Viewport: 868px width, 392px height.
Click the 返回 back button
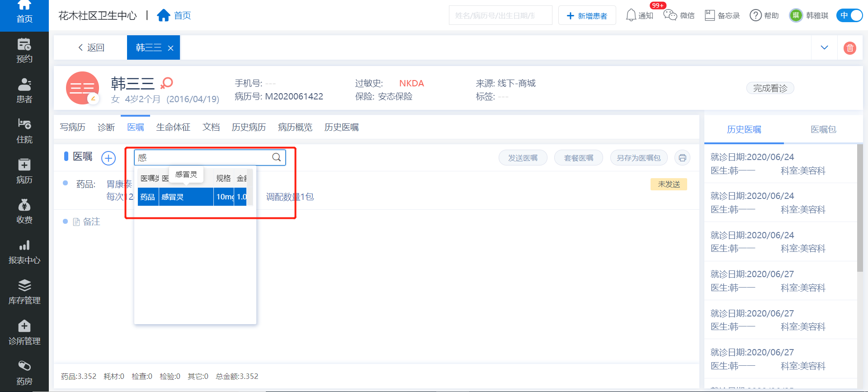pyautogui.click(x=91, y=47)
